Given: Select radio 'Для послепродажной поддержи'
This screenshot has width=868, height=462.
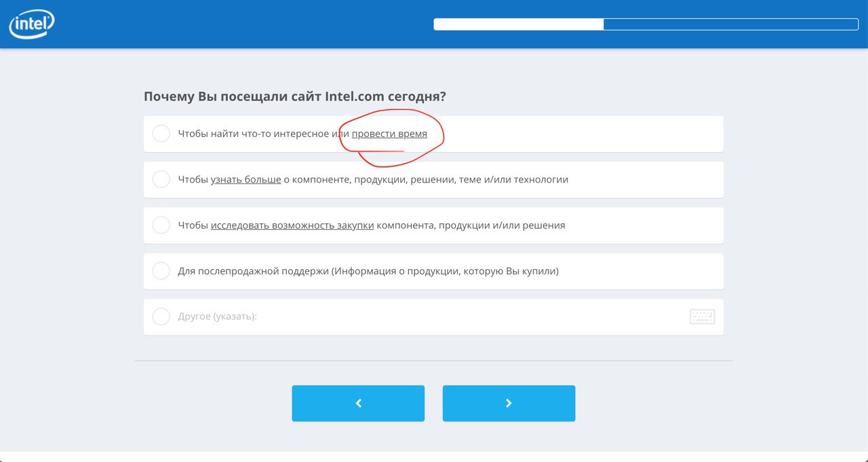Looking at the screenshot, I should [161, 271].
